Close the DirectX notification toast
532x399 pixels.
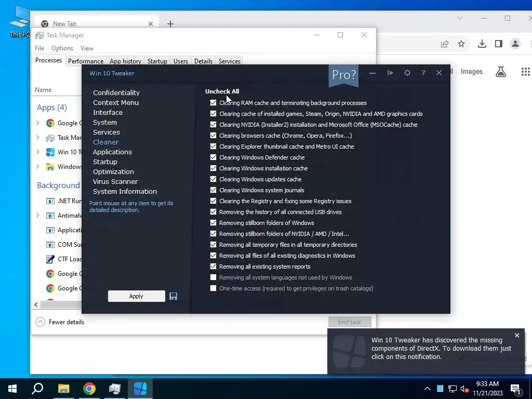(517, 335)
